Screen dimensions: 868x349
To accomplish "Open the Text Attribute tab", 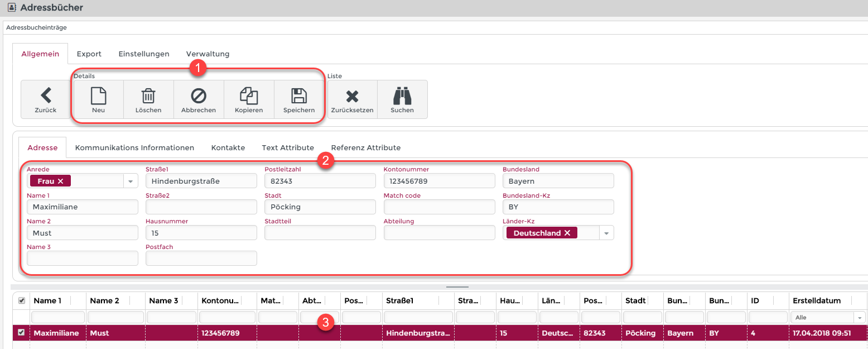I will coord(288,148).
